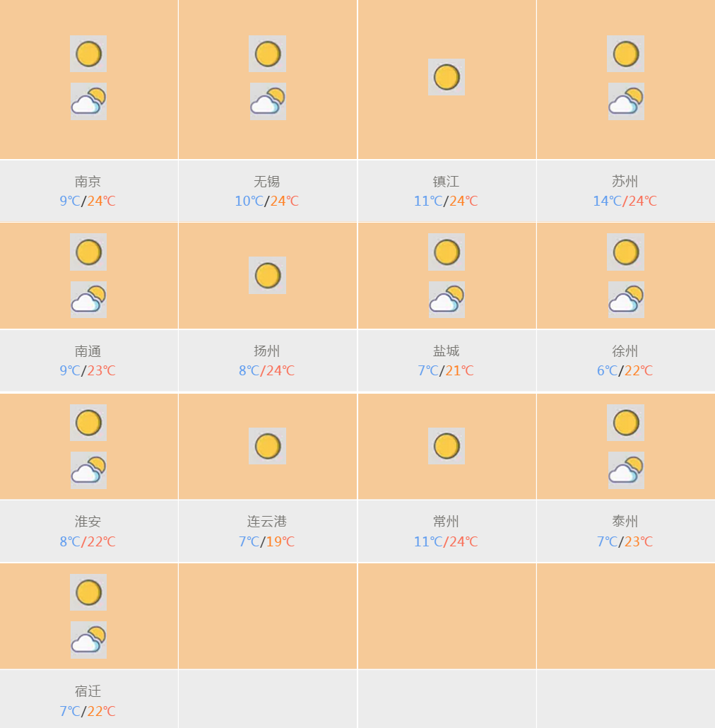
Task: Click the partly cloudy icon for 南京
Action: (88, 102)
